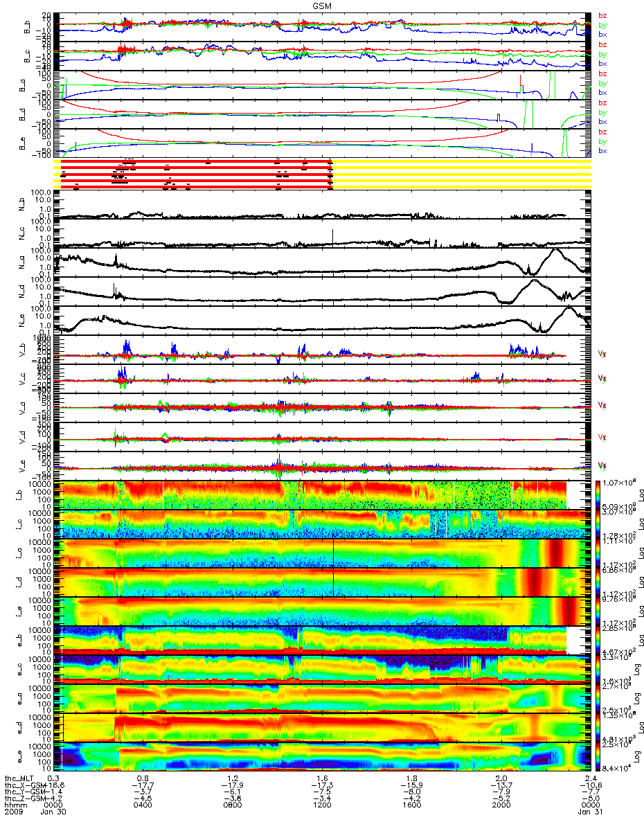Click the bz legend entry of B_e panel

tap(602, 132)
